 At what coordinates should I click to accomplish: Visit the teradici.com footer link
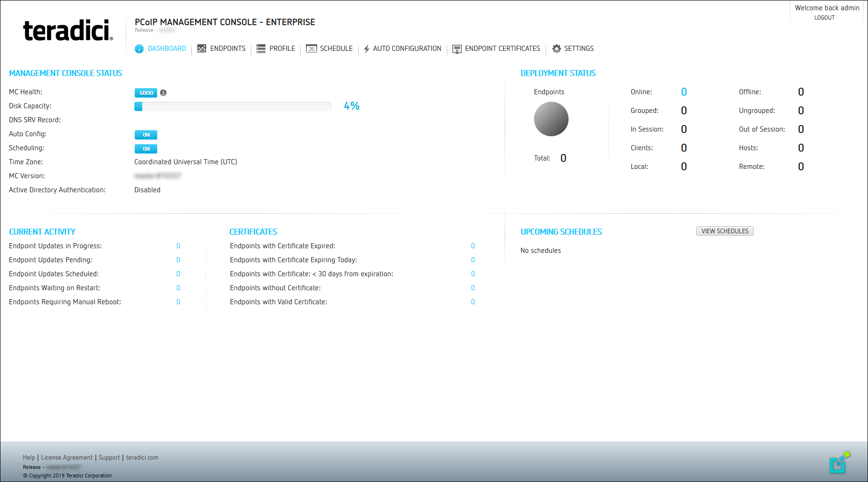pos(142,458)
